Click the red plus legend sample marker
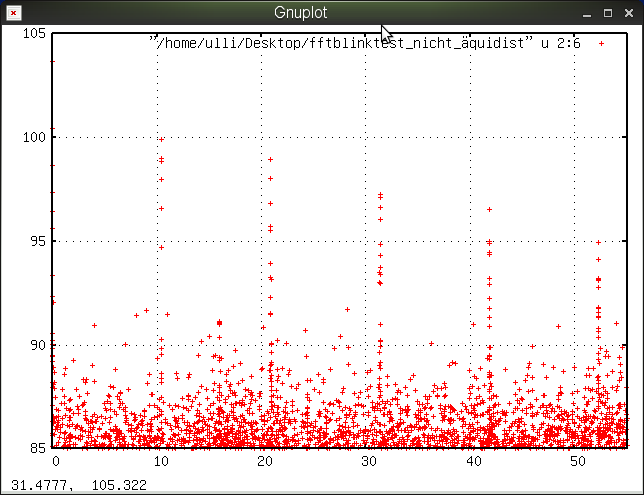The width and height of the screenshot is (644, 495). (601, 43)
